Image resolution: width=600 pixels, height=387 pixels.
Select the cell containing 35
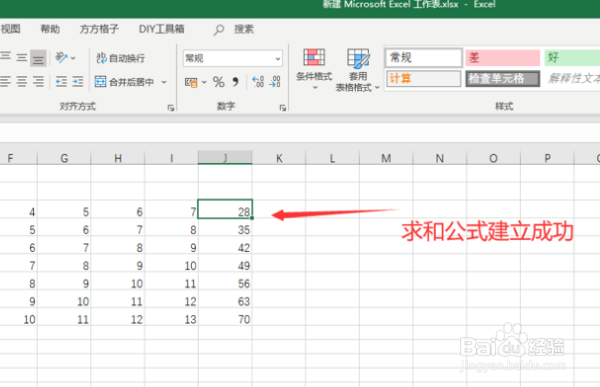click(225, 227)
